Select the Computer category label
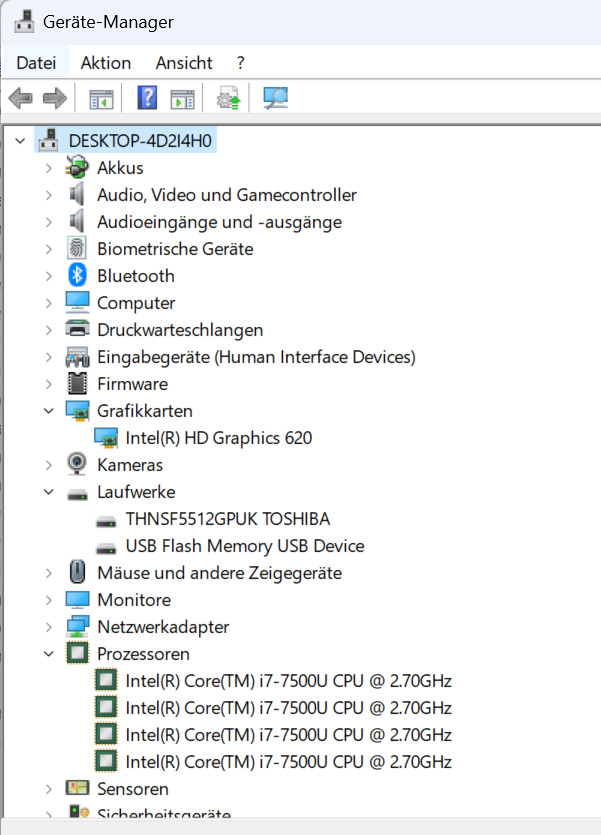This screenshot has height=835, width=601. (x=136, y=303)
